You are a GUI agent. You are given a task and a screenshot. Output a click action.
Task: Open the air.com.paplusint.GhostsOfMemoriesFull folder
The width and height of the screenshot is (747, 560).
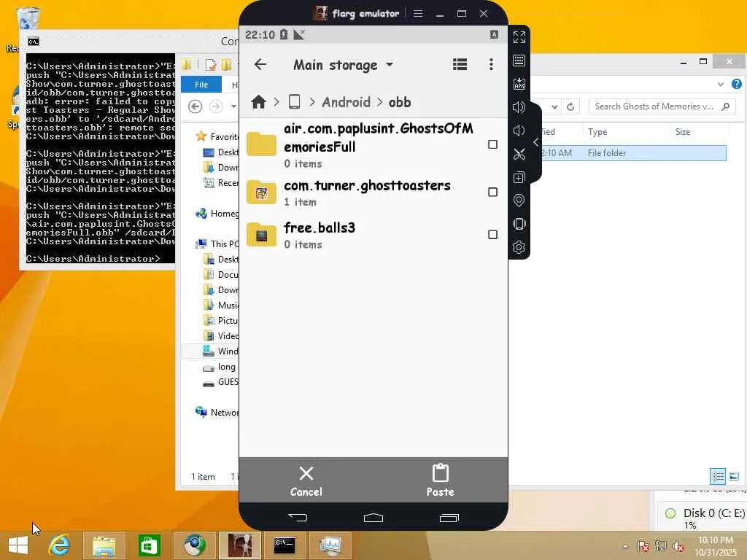tap(373, 146)
